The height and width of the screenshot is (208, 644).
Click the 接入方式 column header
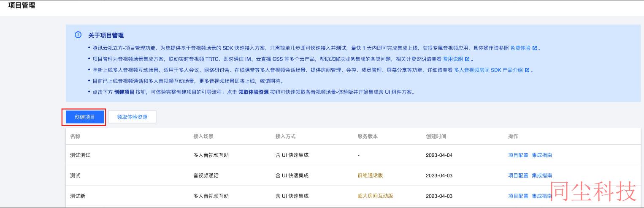point(285,136)
